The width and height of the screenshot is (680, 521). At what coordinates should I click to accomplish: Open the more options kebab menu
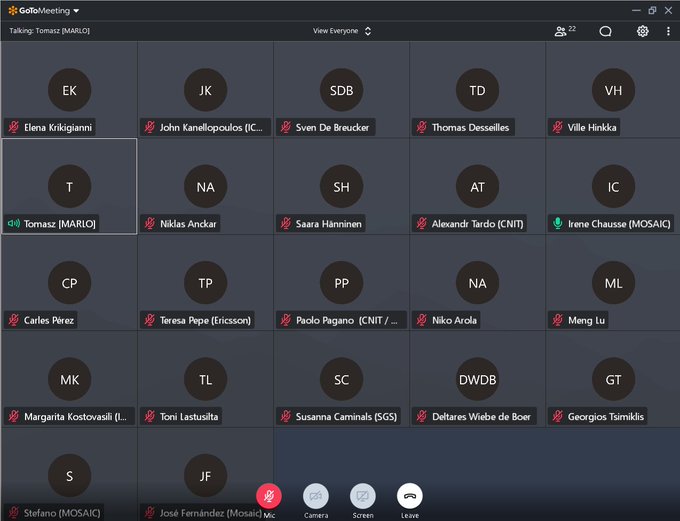tap(668, 31)
